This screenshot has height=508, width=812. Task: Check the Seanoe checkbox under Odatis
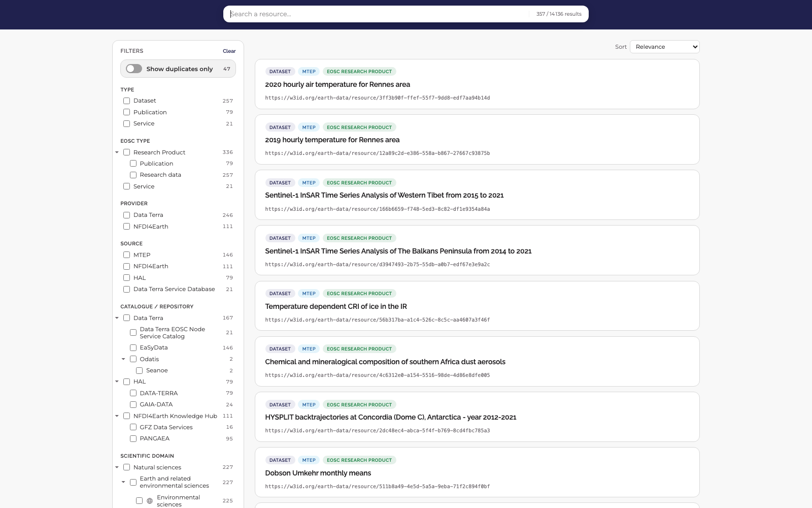[140, 370]
